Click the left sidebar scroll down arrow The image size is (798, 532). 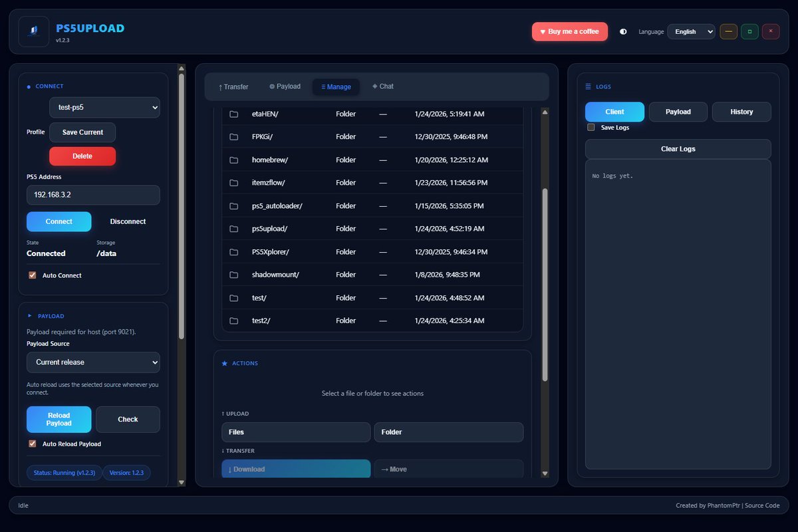pyautogui.click(x=182, y=481)
